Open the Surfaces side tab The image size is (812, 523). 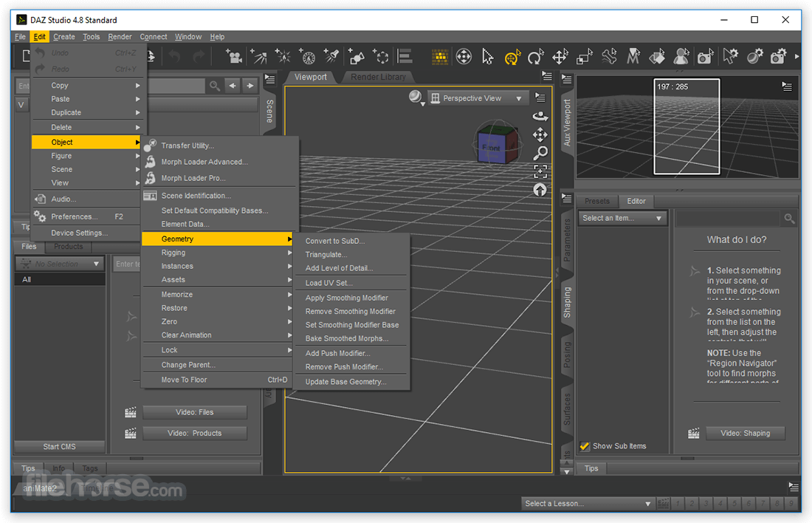point(566,409)
